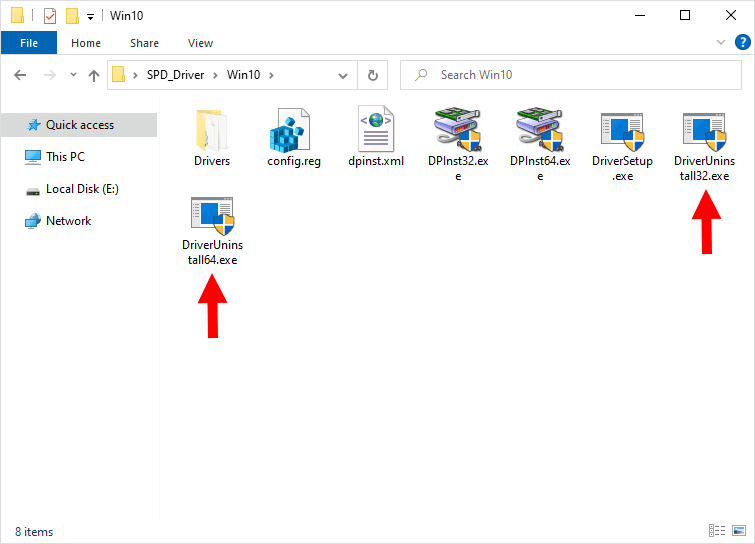Maximize the Win10 Explorer window
This screenshot has height=544, width=755.
click(x=685, y=15)
